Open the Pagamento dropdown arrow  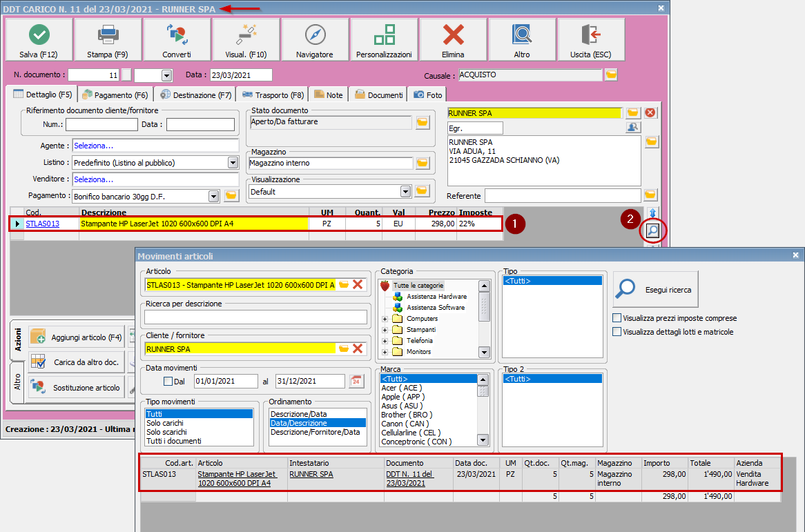pos(213,196)
